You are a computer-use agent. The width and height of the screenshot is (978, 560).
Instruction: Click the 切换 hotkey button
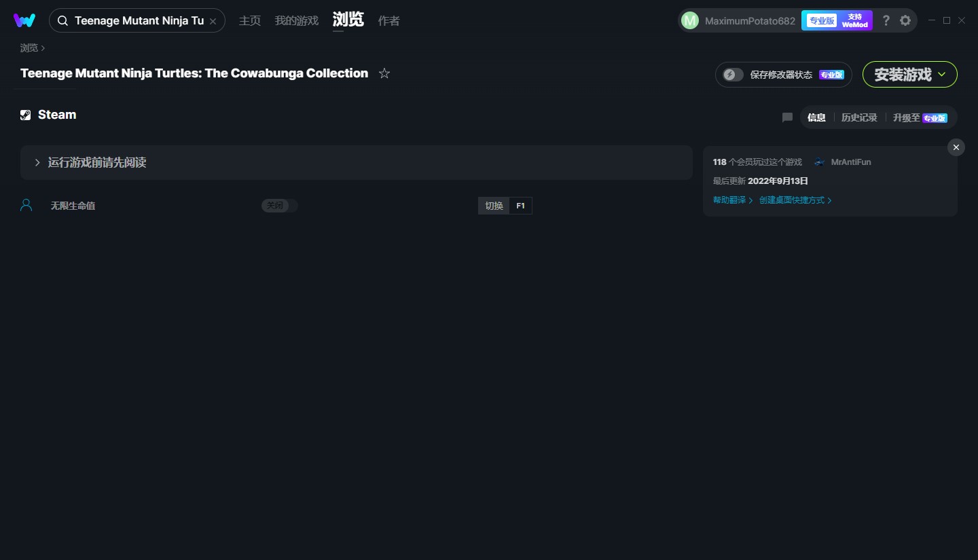494,206
